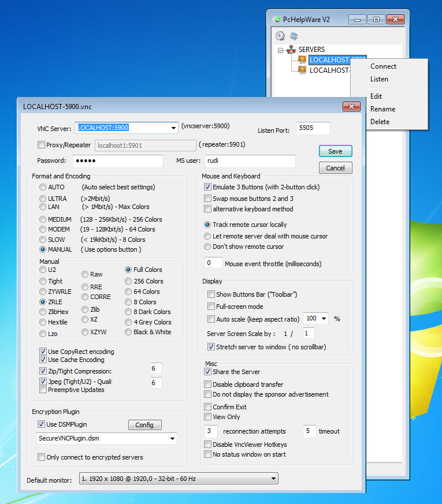Open the SecureVNCPlugin.dsm plugin dropdown

click(172, 438)
